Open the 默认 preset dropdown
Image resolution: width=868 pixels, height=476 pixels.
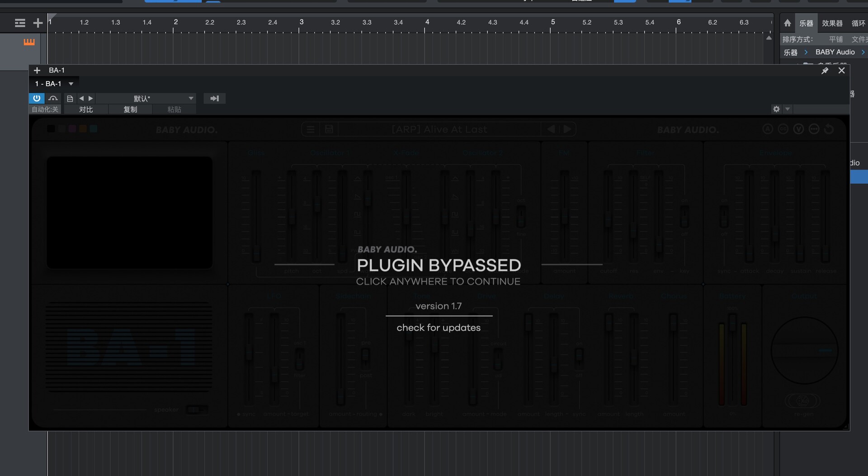[x=191, y=98]
